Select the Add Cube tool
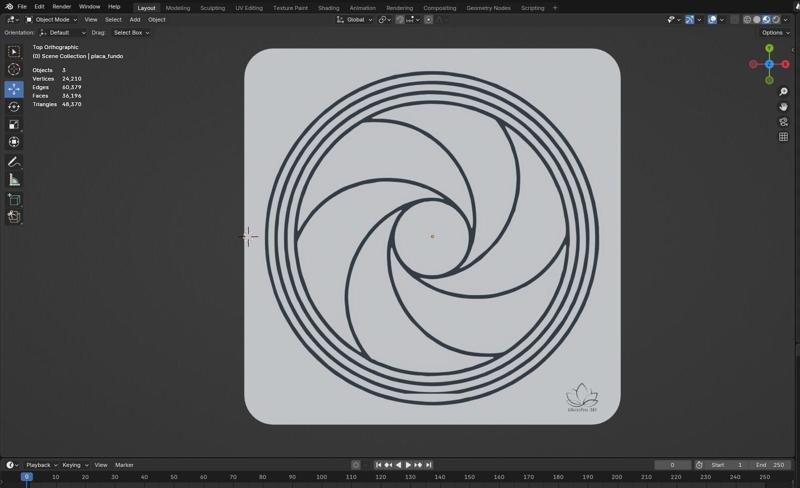This screenshot has height=488, width=800. [x=14, y=200]
